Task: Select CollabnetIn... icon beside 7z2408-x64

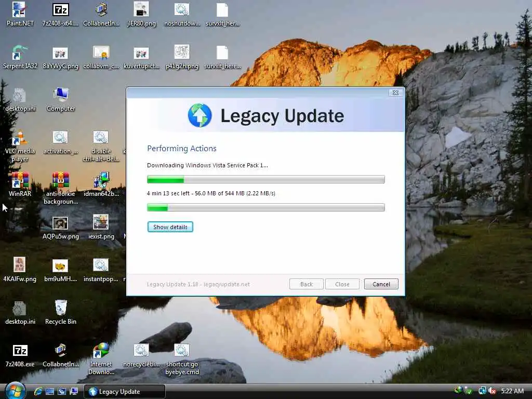Action: tap(101, 14)
